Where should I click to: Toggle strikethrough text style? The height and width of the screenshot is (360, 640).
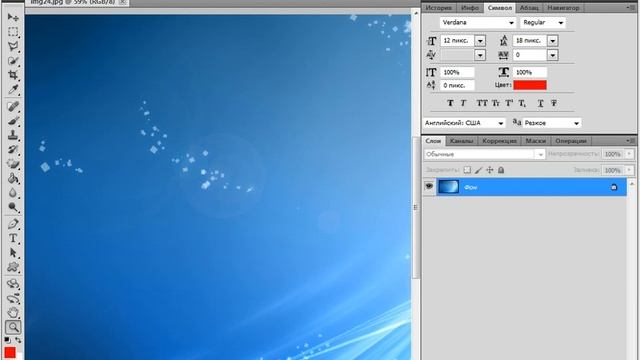554,103
